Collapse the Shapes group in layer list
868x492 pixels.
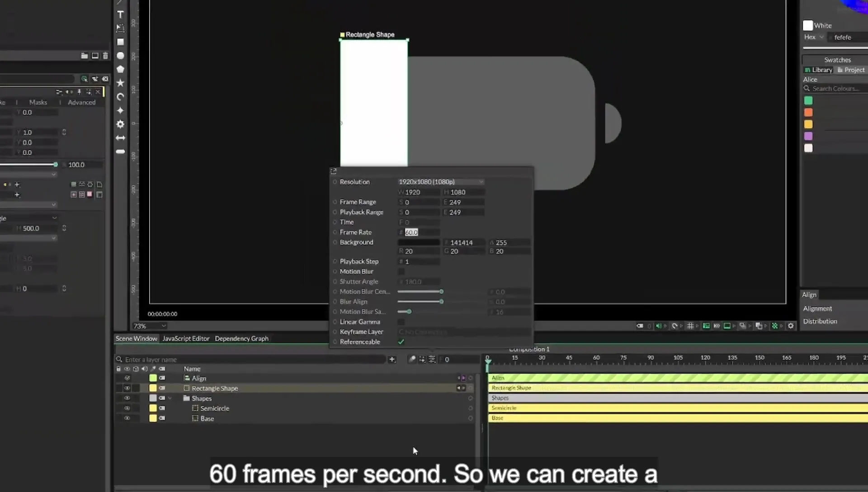tap(170, 398)
